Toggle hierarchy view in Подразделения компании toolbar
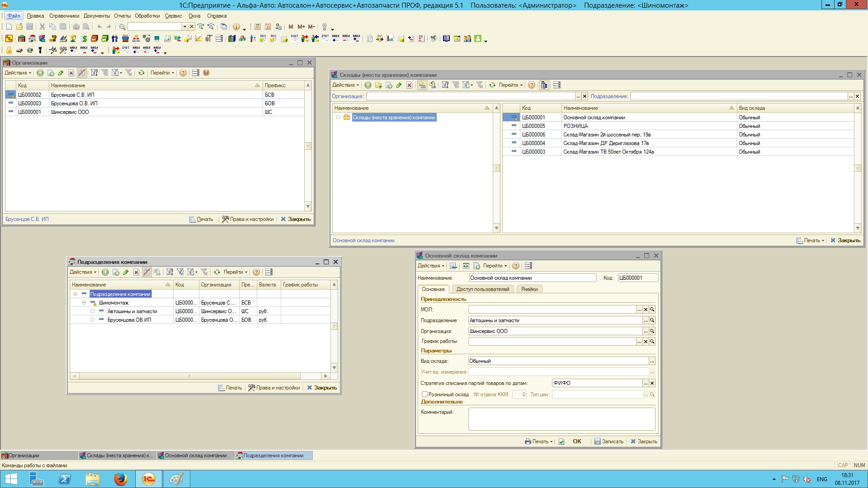Viewport: 868px width, 488px height. [x=146, y=272]
